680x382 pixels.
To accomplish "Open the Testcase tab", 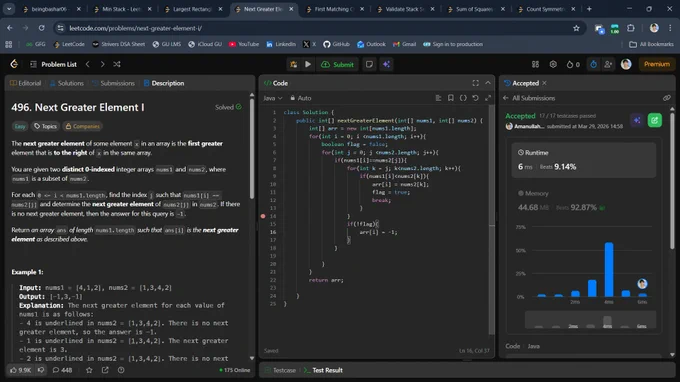I will [x=280, y=370].
